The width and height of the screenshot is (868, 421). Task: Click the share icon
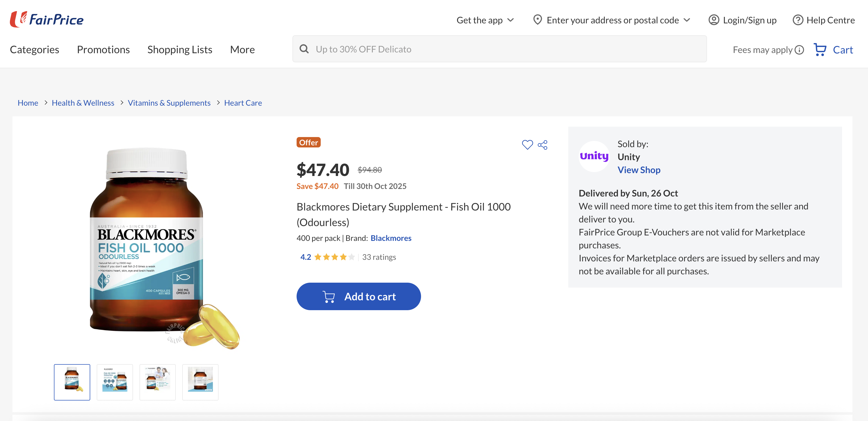pyautogui.click(x=542, y=145)
